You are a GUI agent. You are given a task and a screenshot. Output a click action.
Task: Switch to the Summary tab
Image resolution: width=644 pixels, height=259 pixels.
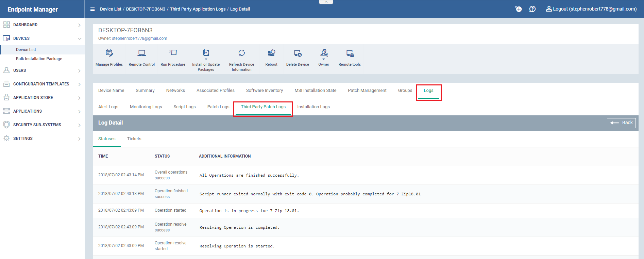[145, 91]
